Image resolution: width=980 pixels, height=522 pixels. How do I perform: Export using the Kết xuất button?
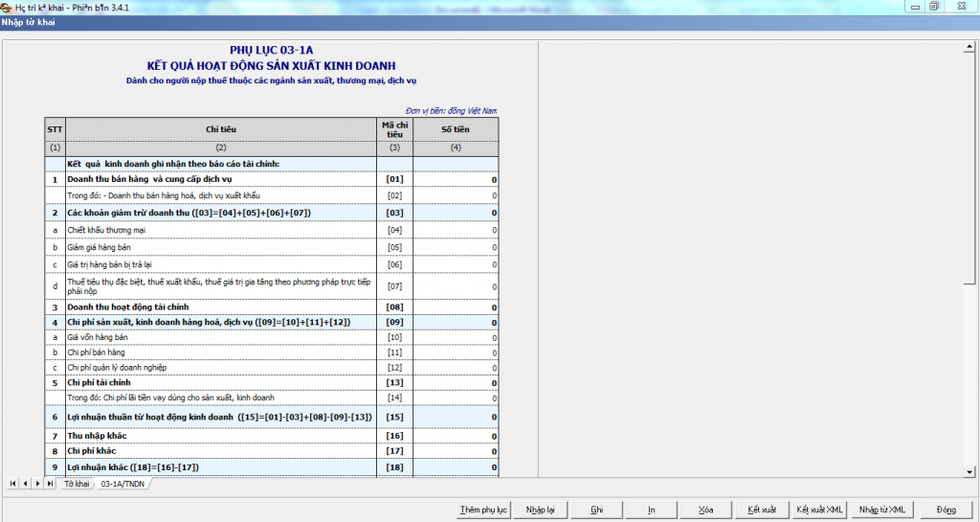[x=762, y=510]
